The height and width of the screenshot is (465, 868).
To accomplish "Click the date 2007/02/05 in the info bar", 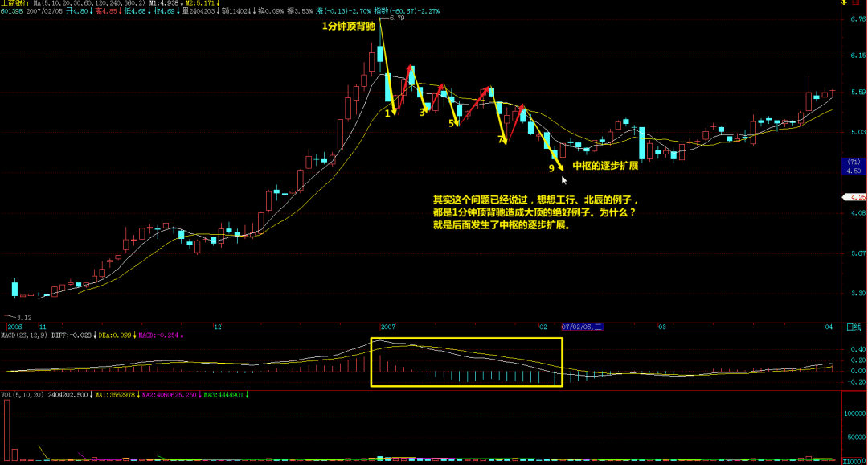I will [43, 10].
